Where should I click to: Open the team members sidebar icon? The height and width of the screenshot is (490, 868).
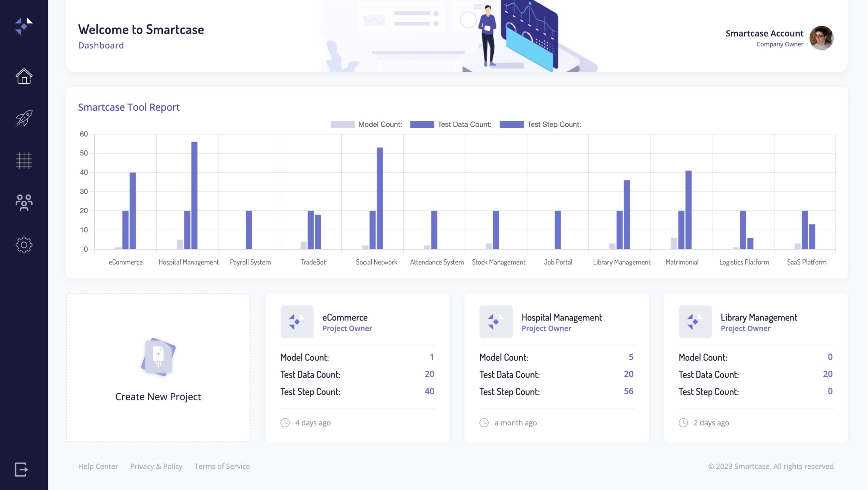(x=24, y=203)
